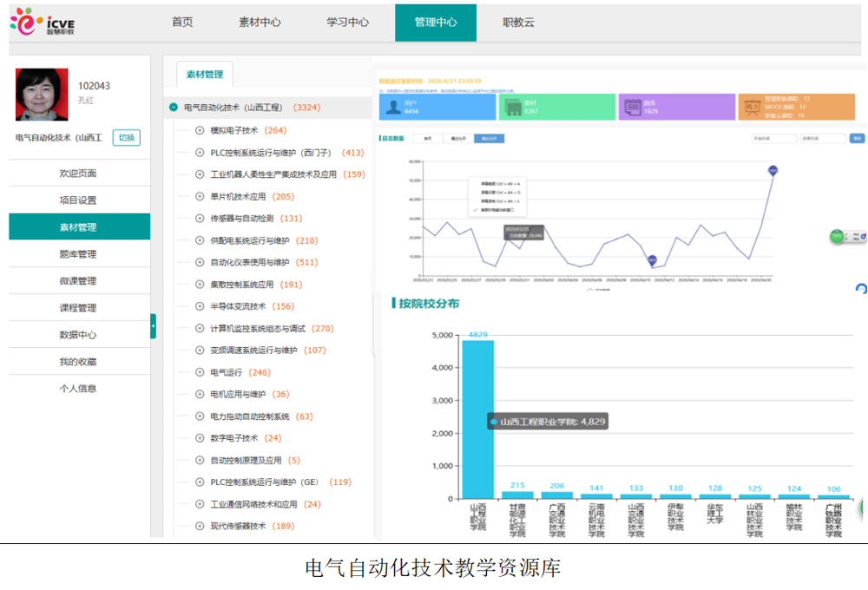868x590 pixels.
Task: Click the orange course stats card icon
Action: [x=752, y=107]
